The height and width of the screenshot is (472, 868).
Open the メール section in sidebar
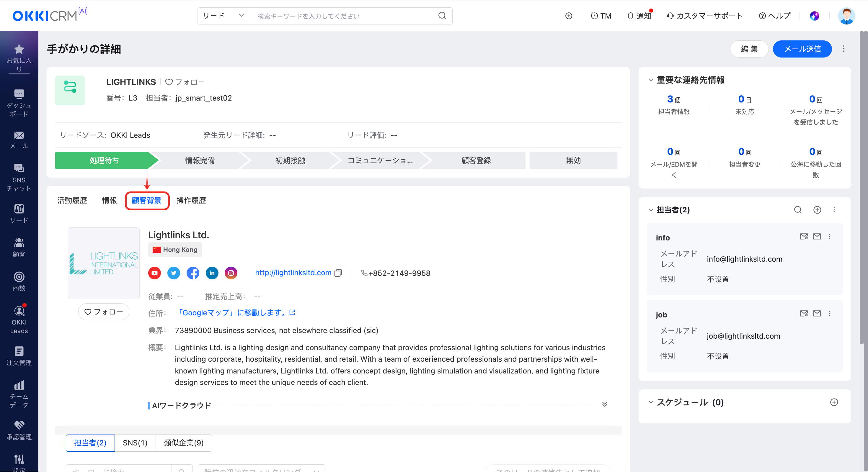19,140
